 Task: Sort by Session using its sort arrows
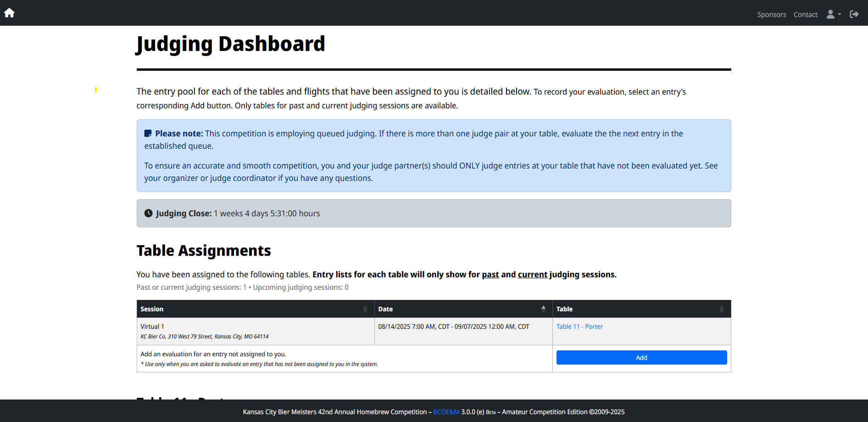coord(365,309)
